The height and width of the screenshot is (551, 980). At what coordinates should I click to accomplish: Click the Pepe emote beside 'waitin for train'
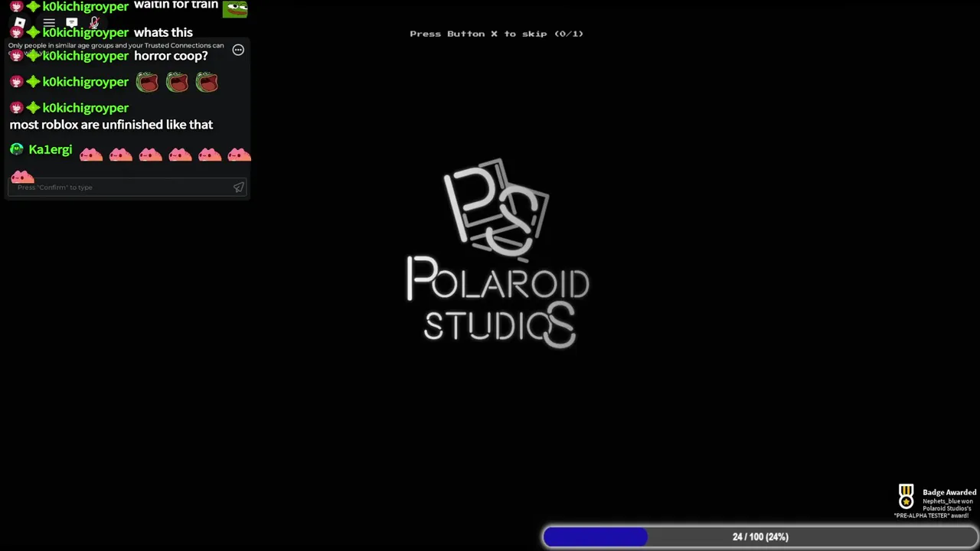pyautogui.click(x=236, y=8)
